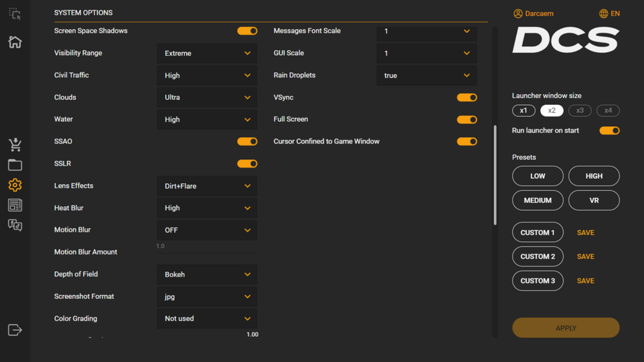Click the Darcaem user account icon
Screen dimensions: 644x362
[518, 14]
